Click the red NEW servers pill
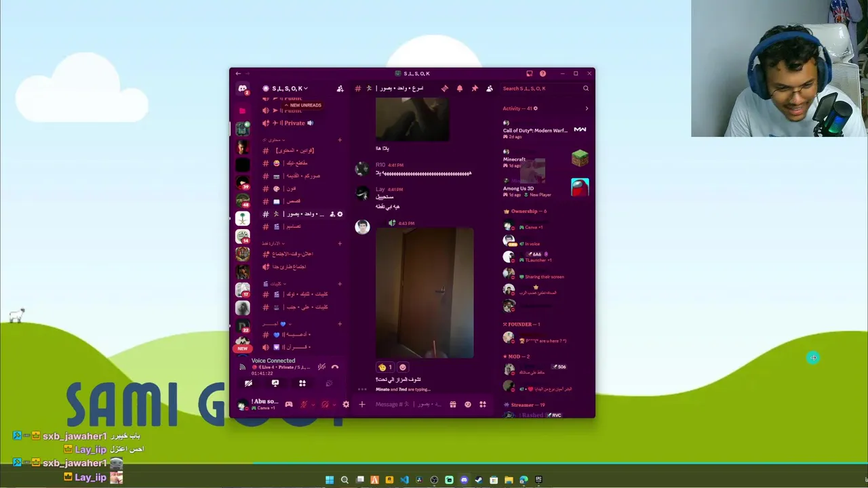Image resolution: width=868 pixels, height=488 pixels. (242, 348)
